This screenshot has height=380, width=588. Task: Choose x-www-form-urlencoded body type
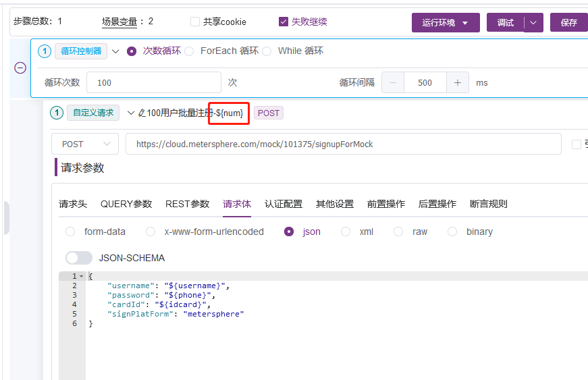(x=151, y=232)
